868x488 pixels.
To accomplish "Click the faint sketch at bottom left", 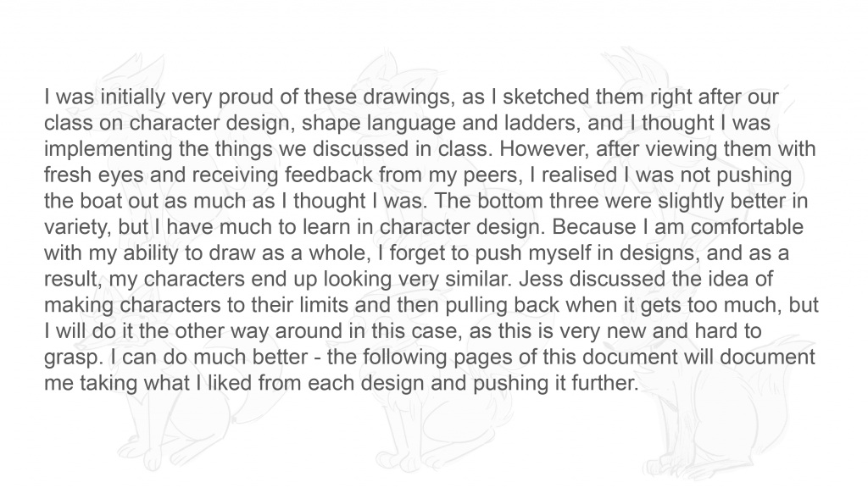I will (171, 409).
